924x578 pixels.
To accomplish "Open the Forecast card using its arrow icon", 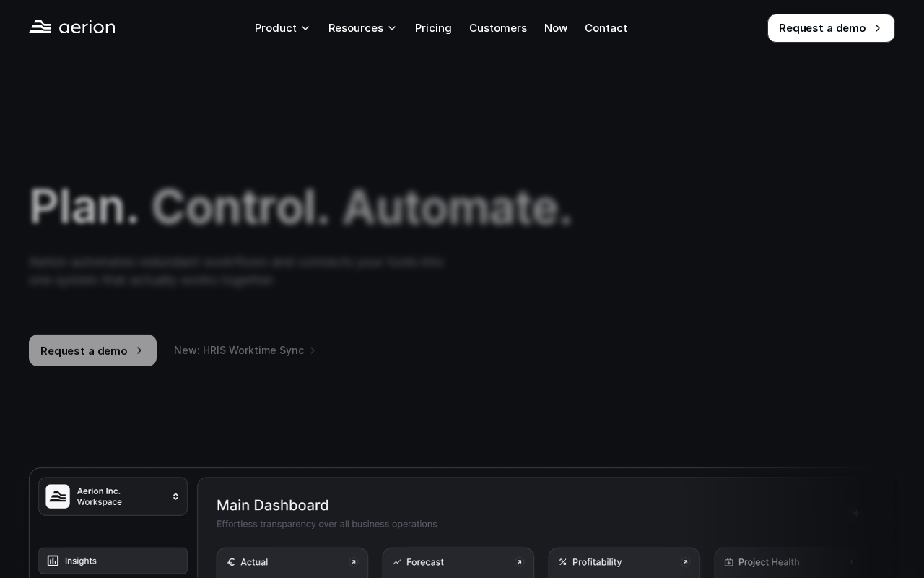I will pyautogui.click(x=520, y=562).
